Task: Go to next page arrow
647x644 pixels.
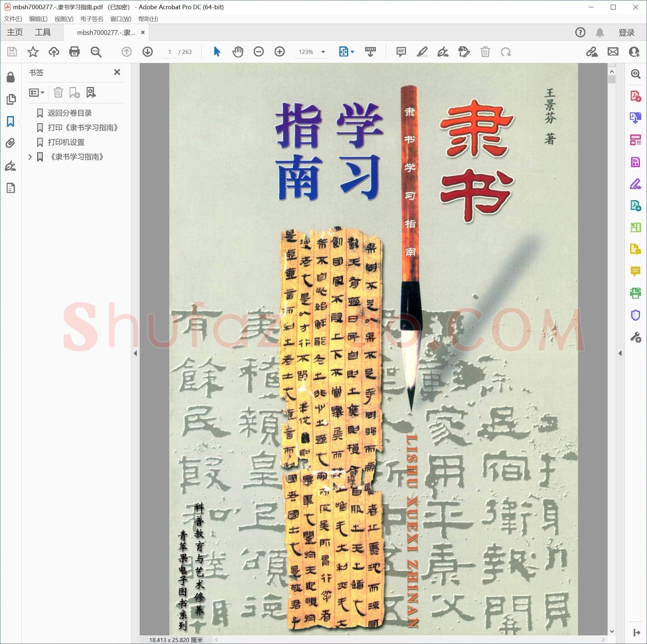Action: [148, 52]
